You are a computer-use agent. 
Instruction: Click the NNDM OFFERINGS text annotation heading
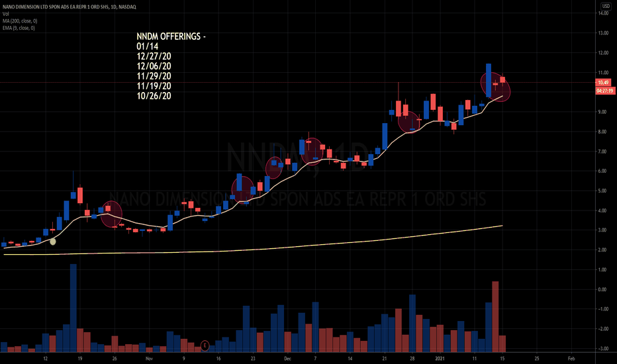[171, 36]
